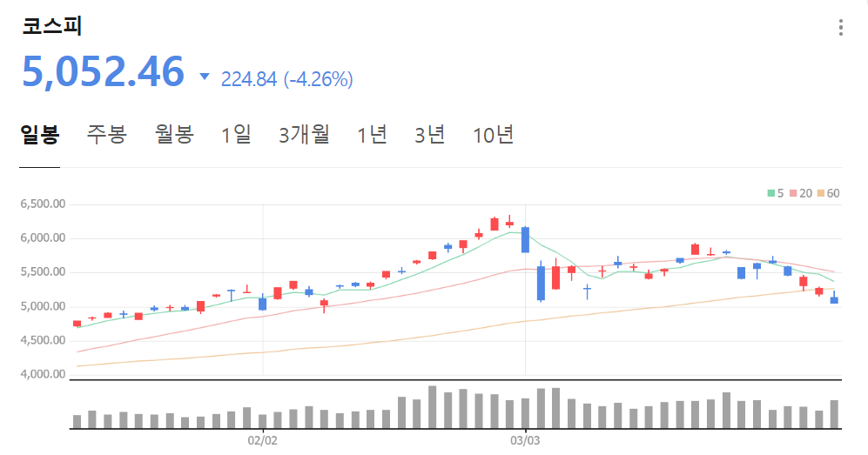Image resolution: width=868 pixels, height=455 pixels.
Task: Click the tallest volume bar
Action: click(433, 407)
